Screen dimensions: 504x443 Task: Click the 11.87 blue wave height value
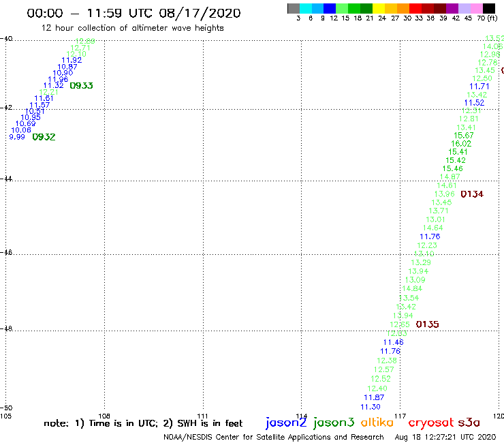374,397
